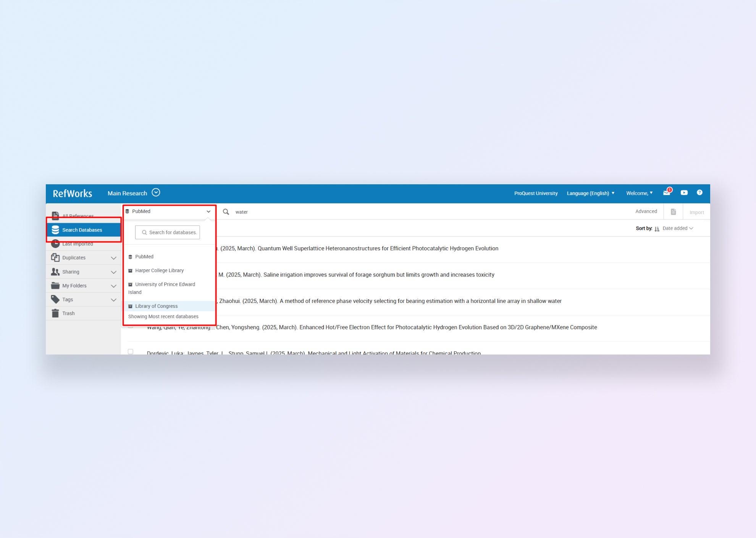Open Trash in the sidebar
This screenshot has width=756, height=538.
(x=68, y=313)
